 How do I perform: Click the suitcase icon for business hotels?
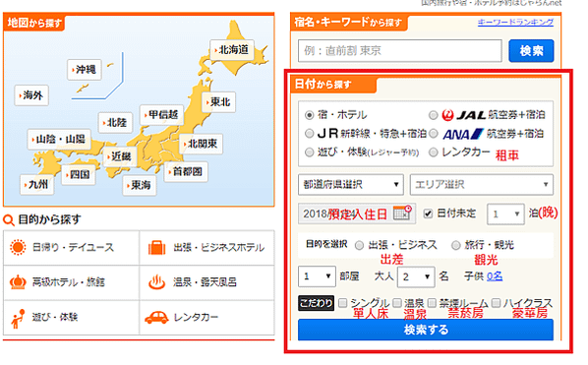pyautogui.click(x=156, y=248)
